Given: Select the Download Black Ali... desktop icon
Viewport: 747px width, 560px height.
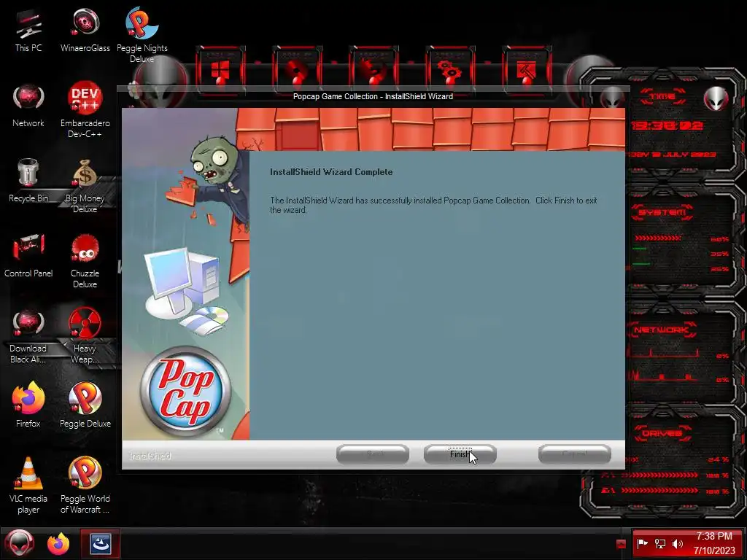Looking at the screenshot, I should [x=28, y=336].
